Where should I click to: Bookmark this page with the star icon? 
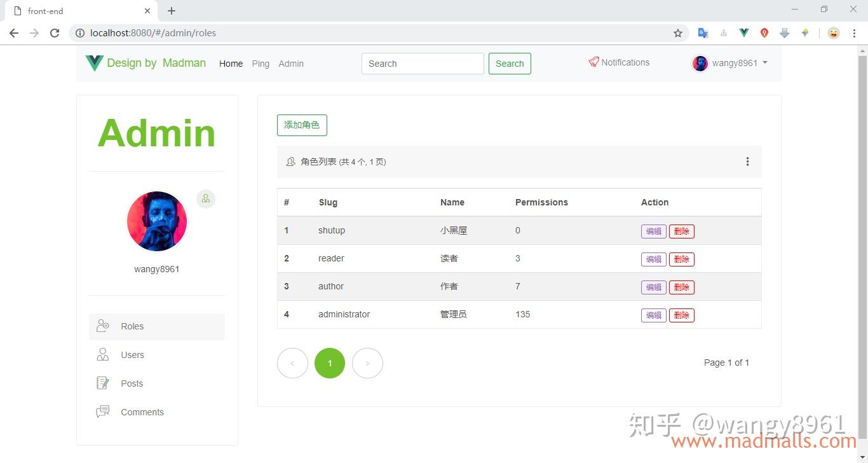[678, 33]
